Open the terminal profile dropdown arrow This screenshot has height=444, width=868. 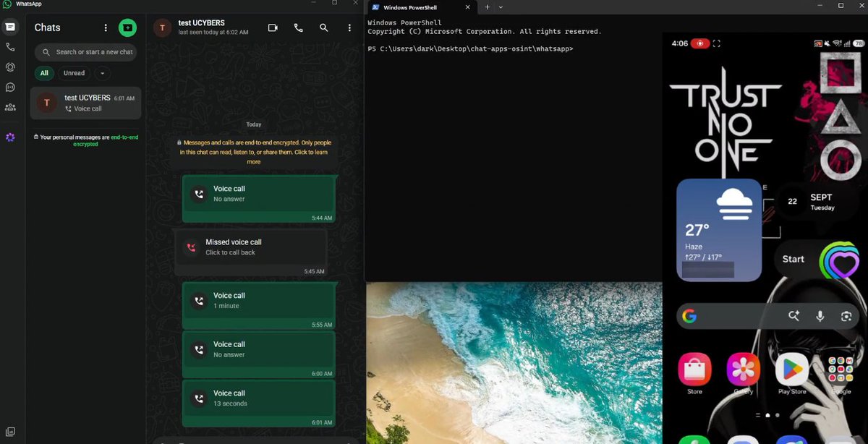pyautogui.click(x=501, y=7)
